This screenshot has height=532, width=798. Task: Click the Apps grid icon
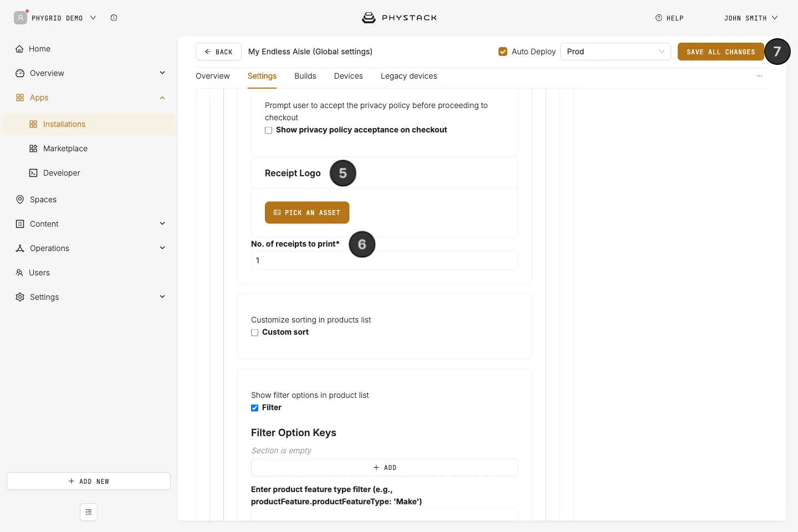point(20,98)
